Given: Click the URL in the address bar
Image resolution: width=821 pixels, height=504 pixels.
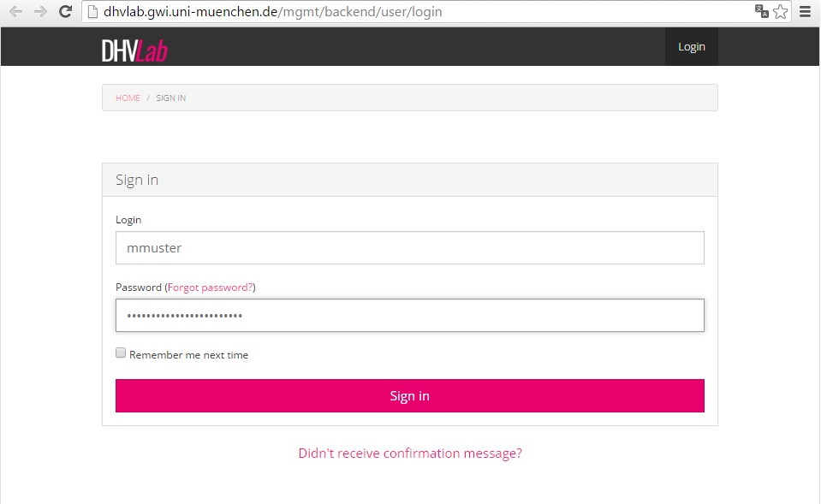Looking at the screenshot, I should point(272,12).
